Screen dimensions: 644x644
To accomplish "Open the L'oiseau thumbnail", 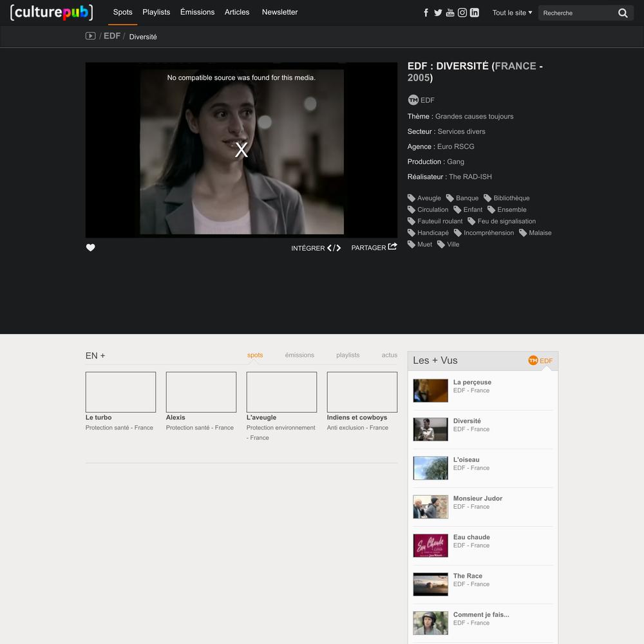I will [430, 468].
